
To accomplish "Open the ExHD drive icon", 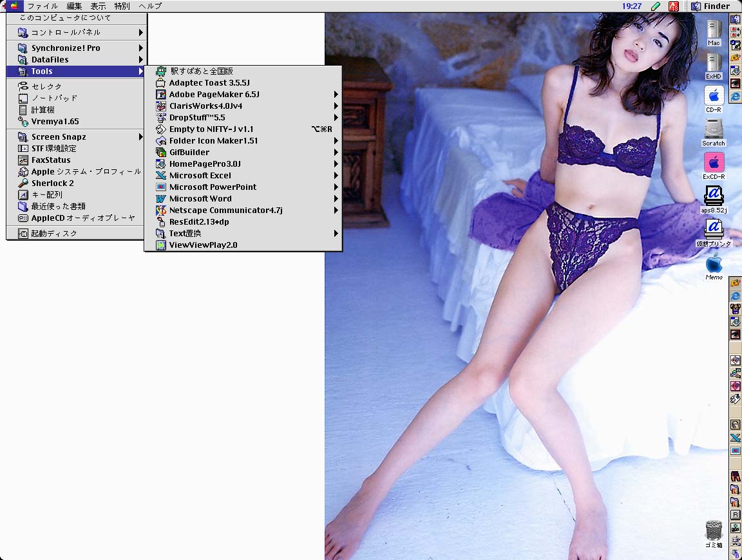I will 714,63.
